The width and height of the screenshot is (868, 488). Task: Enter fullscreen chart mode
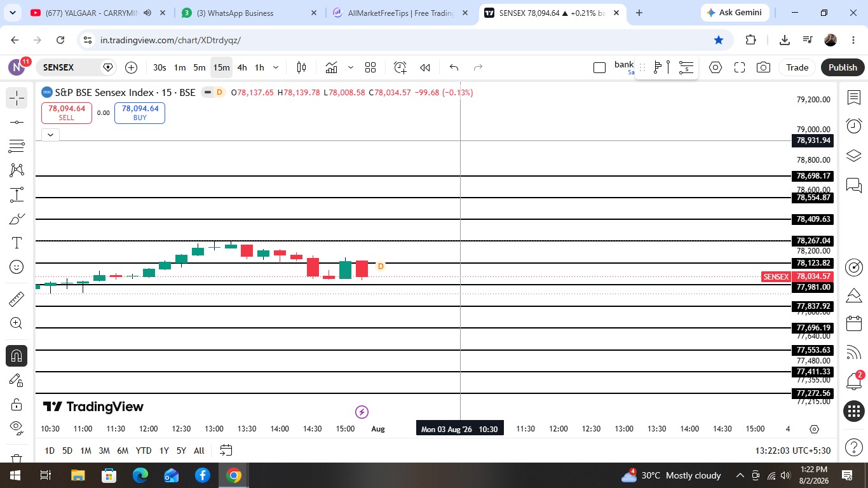(x=740, y=67)
